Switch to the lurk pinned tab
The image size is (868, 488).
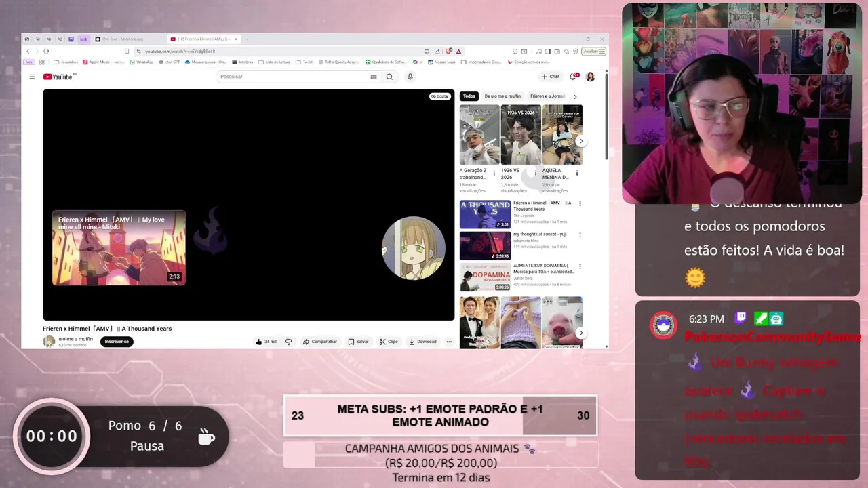coord(84,39)
